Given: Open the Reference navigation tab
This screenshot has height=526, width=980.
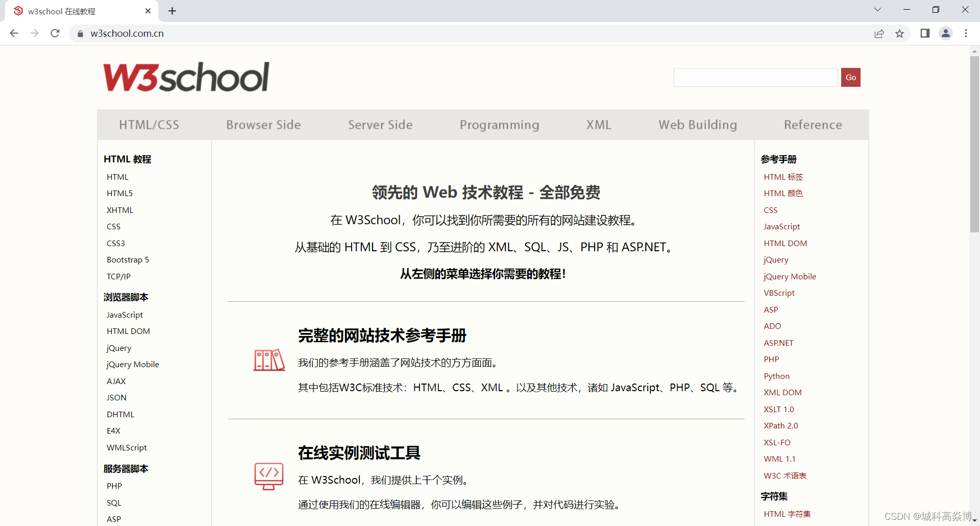Looking at the screenshot, I should pos(813,125).
